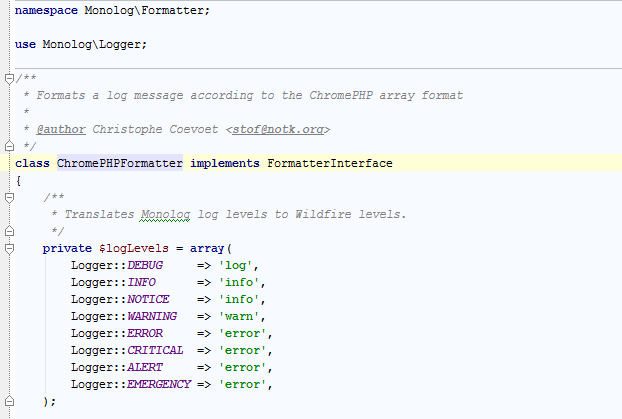The width and height of the screenshot is (622, 419).
Task: Click the 'error' string on the ALERT line
Action: coord(243,367)
